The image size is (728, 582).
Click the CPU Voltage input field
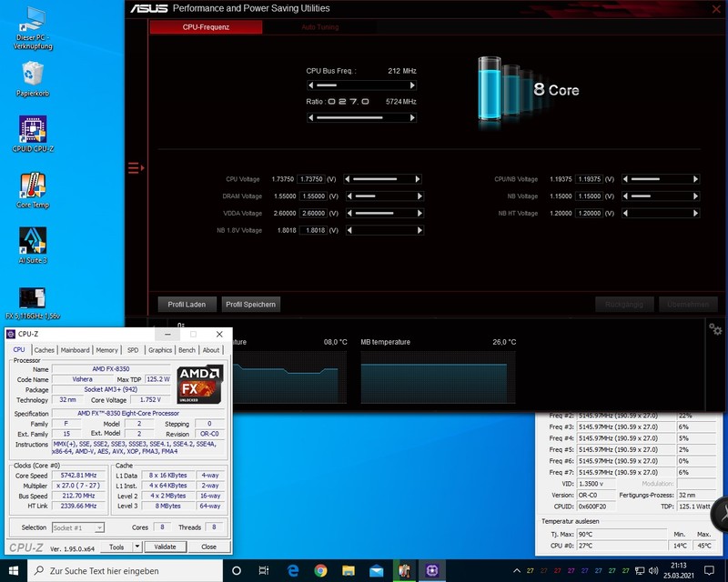tap(311, 179)
